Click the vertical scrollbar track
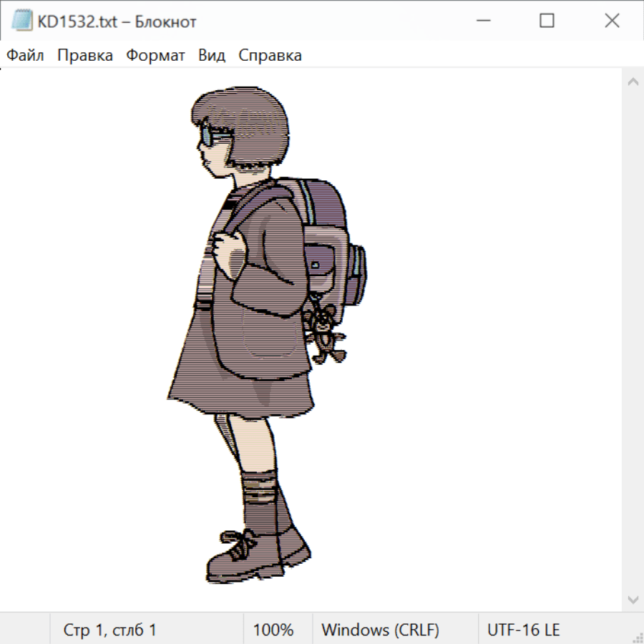 (x=633, y=340)
